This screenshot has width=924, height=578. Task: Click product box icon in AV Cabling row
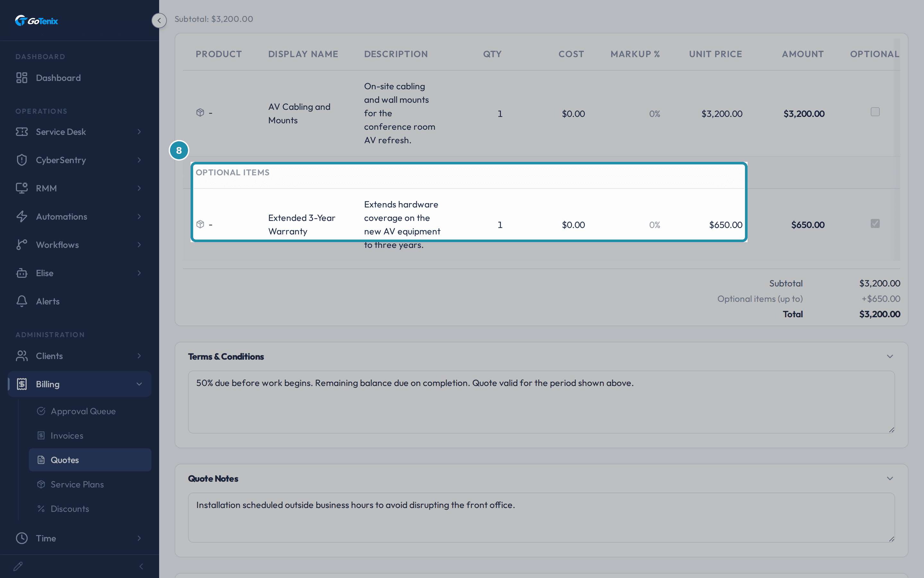pyautogui.click(x=200, y=112)
